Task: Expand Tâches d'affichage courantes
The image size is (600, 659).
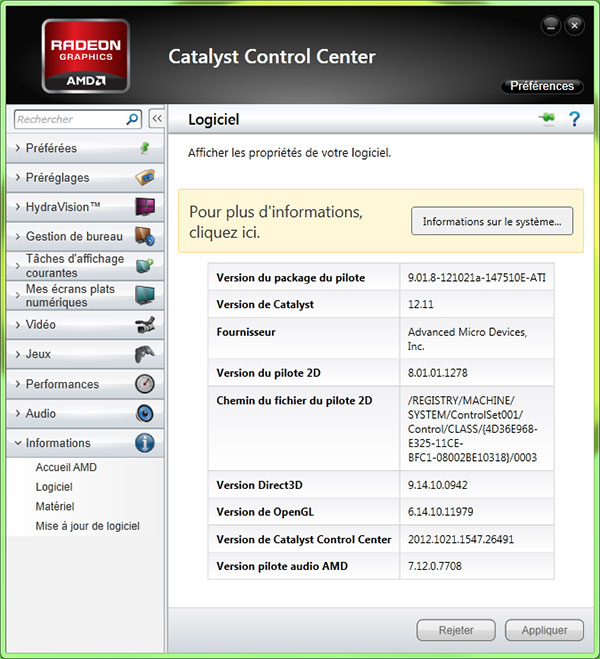Action: pos(18,266)
